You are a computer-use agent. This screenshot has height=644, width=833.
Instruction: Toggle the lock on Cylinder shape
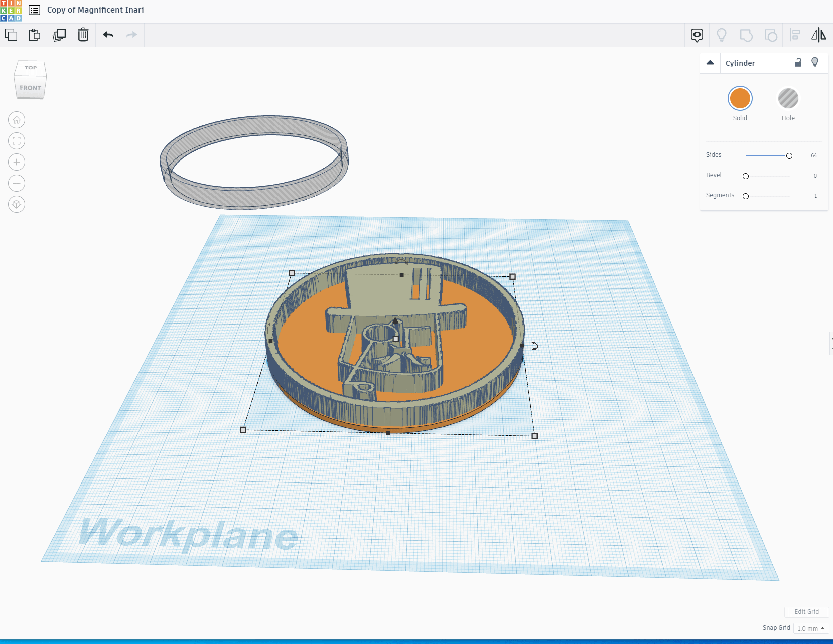click(x=798, y=63)
